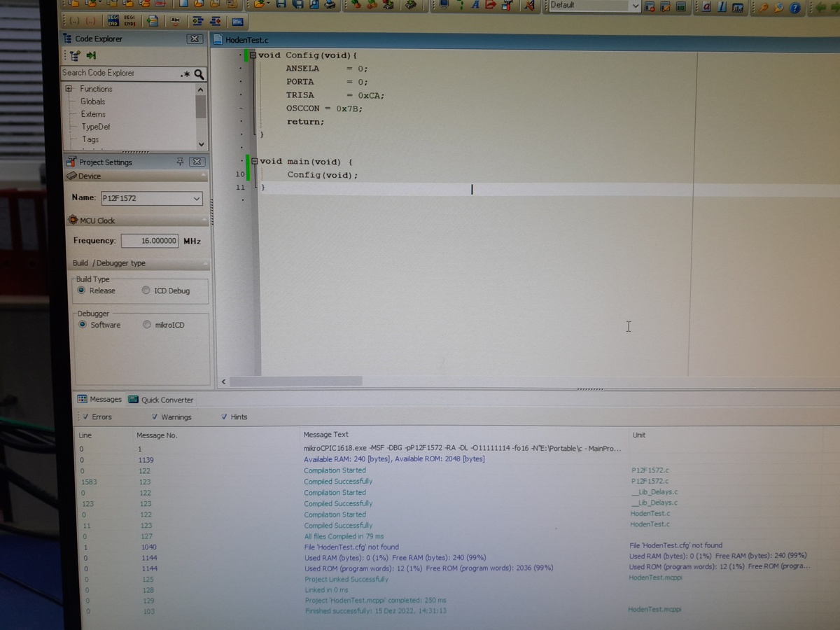Collapse the main function code fold
This screenshot has width=840, height=630.
pos(255,161)
